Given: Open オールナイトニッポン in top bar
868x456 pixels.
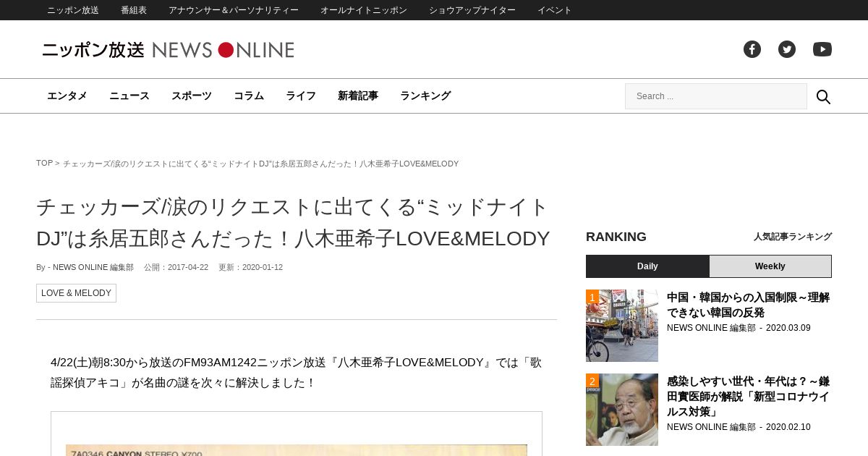Looking at the screenshot, I should point(364,10).
